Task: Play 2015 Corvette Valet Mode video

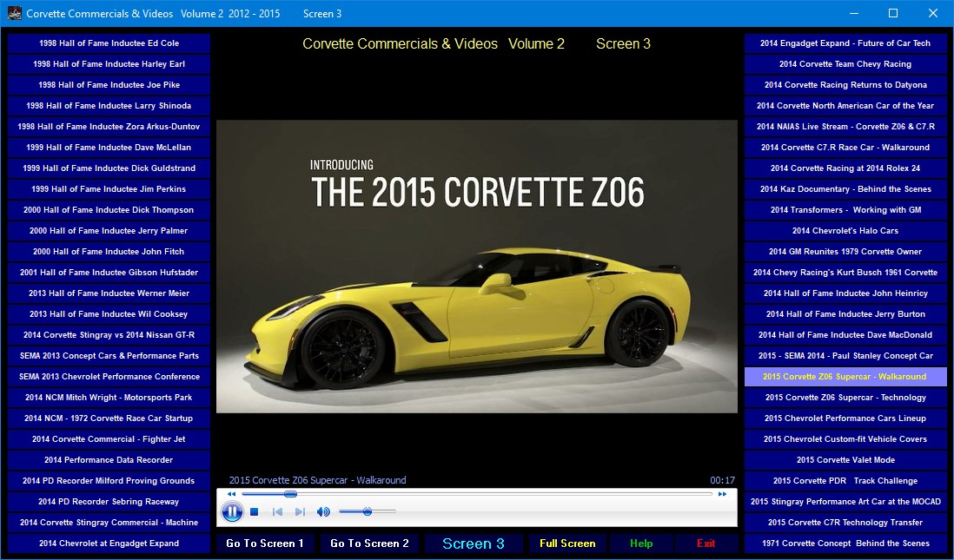Action: pyautogui.click(x=845, y=459)
